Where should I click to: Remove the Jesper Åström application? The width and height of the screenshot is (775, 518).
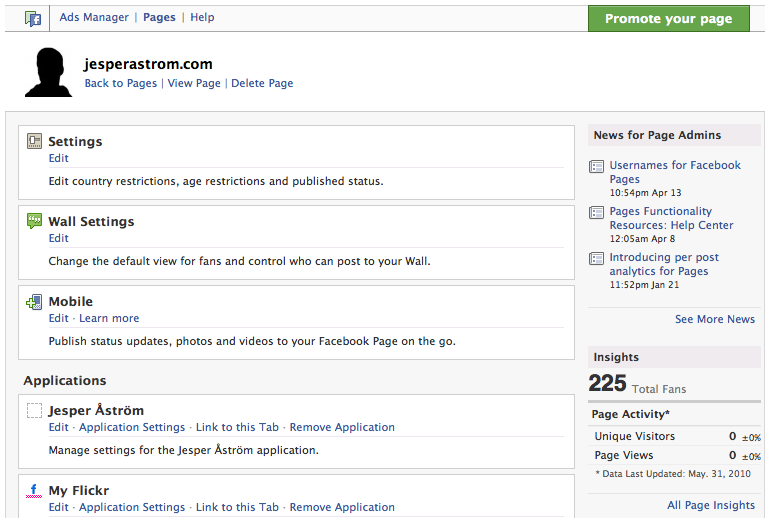coord(342,427)
